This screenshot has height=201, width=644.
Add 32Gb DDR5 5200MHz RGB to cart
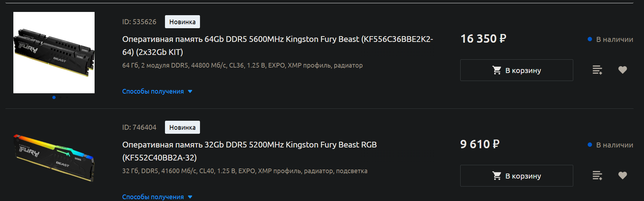click(x=517, y=176)
